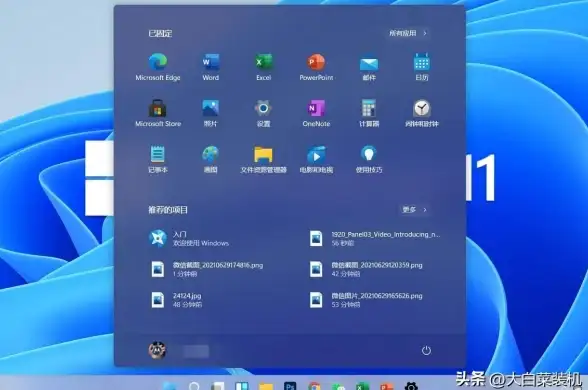
Task: Open the Mail (邮件) app
Action: 369,68
